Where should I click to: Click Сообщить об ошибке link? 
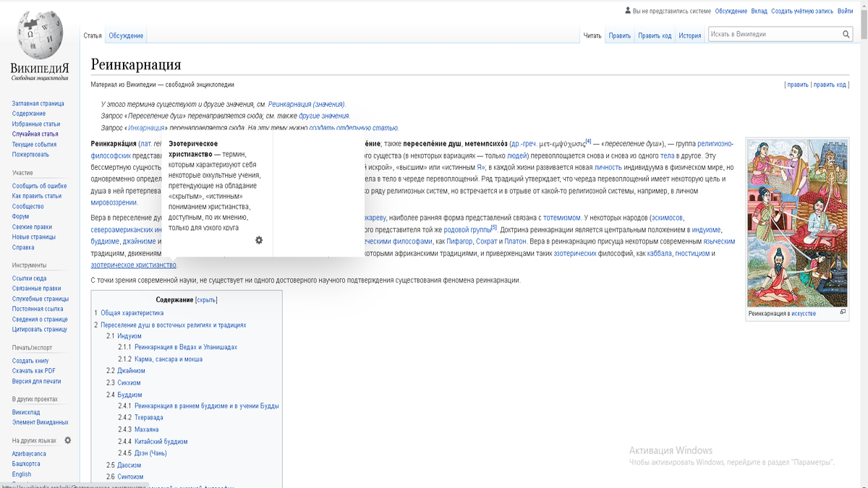point(39,186)
